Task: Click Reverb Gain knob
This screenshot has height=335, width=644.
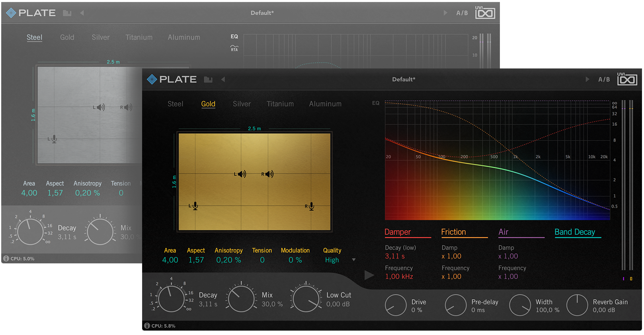Action: point(577,305)
